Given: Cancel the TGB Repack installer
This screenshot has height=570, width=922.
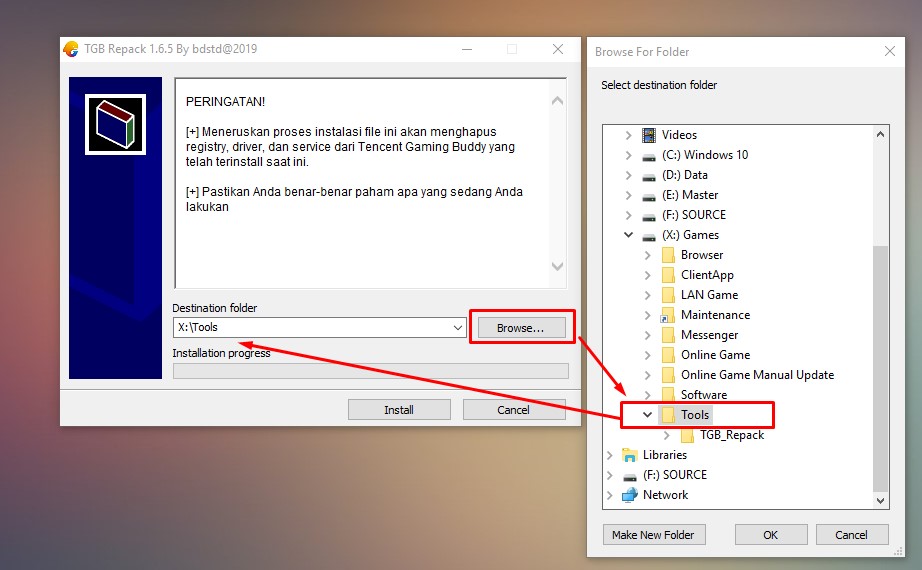Looking at the screenshot, I should click(514, 409).
